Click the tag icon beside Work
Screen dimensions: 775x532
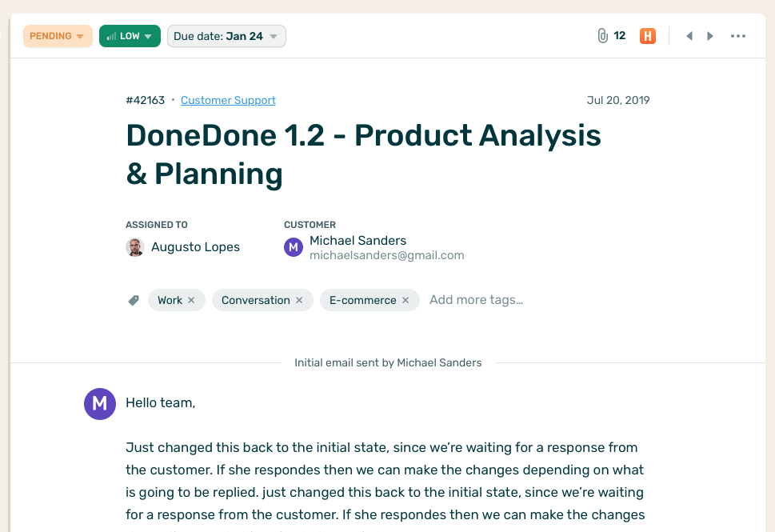click(134, 301)
